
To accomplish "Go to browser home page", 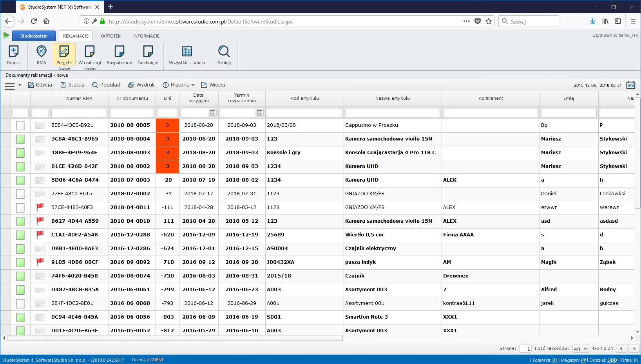I will (46, 21).
